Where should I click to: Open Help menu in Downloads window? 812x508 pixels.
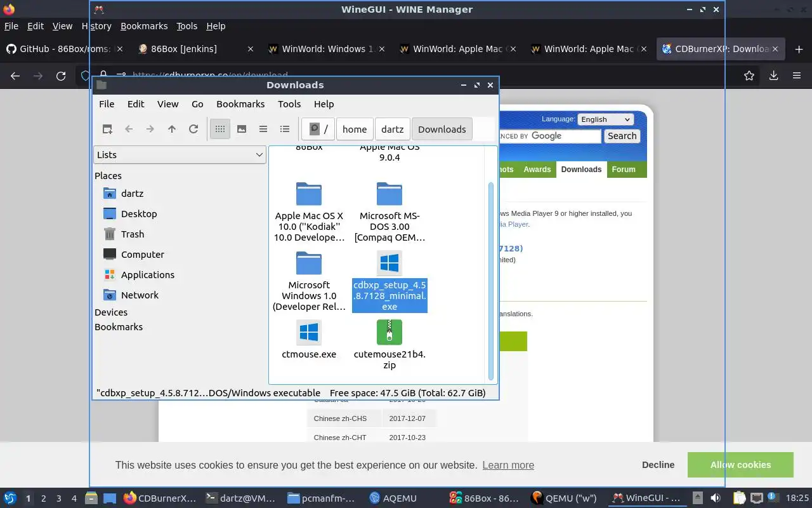point(324,104)
